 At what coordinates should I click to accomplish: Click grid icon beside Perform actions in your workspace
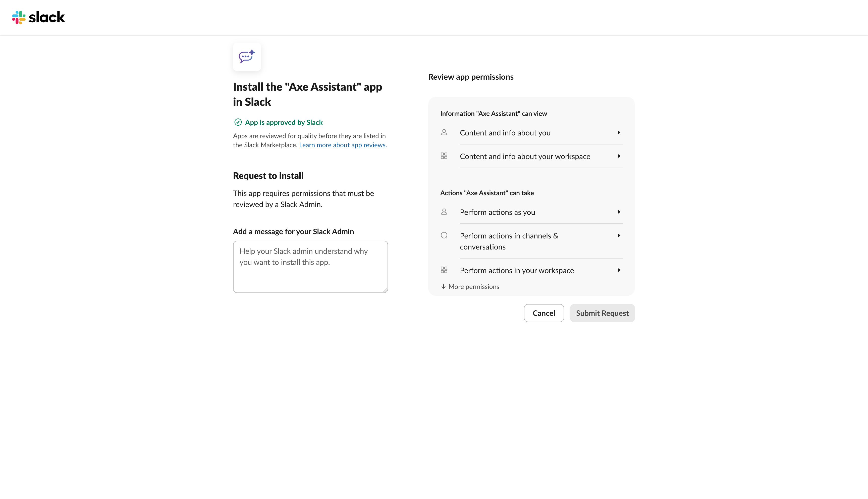pos(444,270)
